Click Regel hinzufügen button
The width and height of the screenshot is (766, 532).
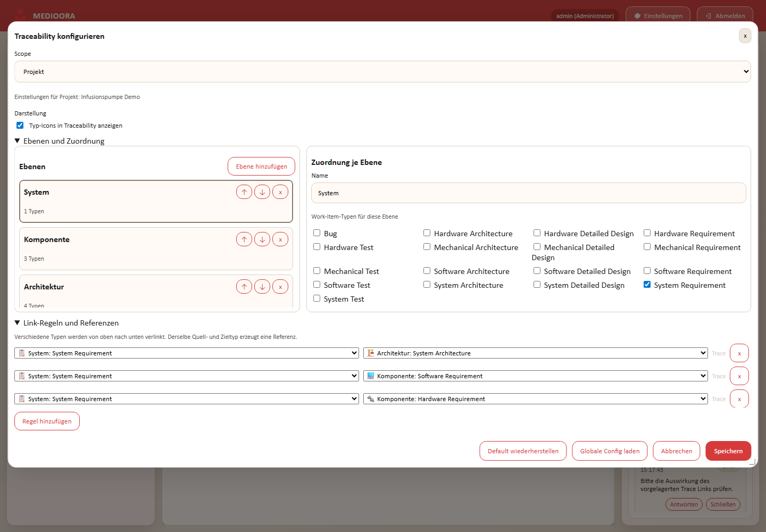click(47, 421)
